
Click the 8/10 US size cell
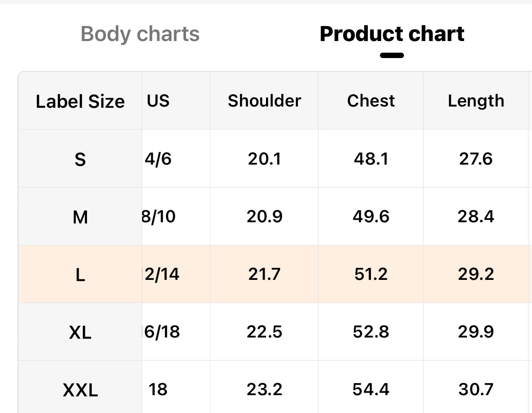(159, 217)
